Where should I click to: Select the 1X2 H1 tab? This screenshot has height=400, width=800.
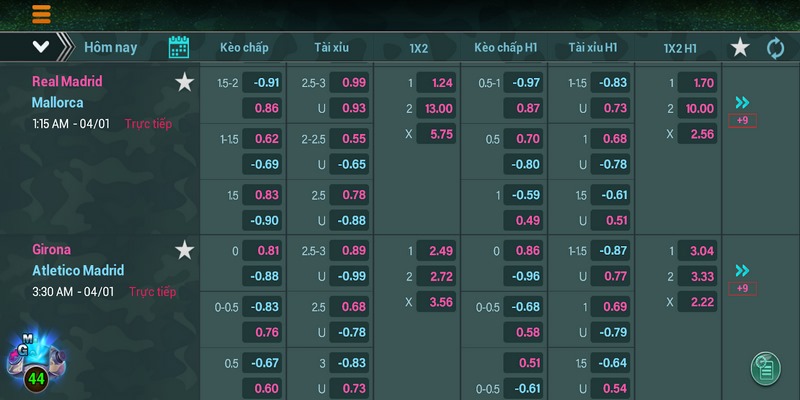(x=680, y=48)
